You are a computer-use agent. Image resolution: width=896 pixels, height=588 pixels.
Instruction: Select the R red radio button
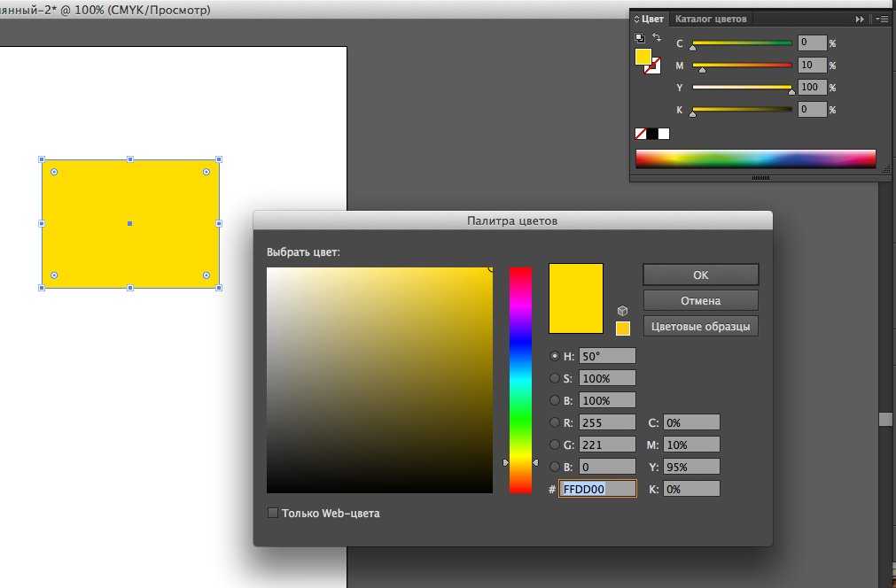tap(554, 422)
